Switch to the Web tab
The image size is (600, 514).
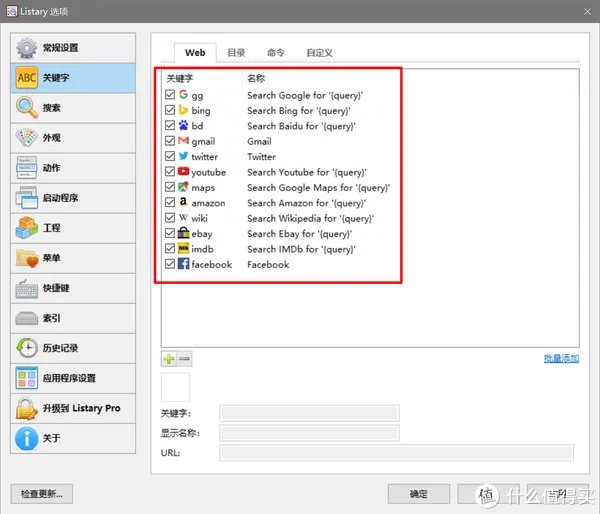(x=195, y=53)
